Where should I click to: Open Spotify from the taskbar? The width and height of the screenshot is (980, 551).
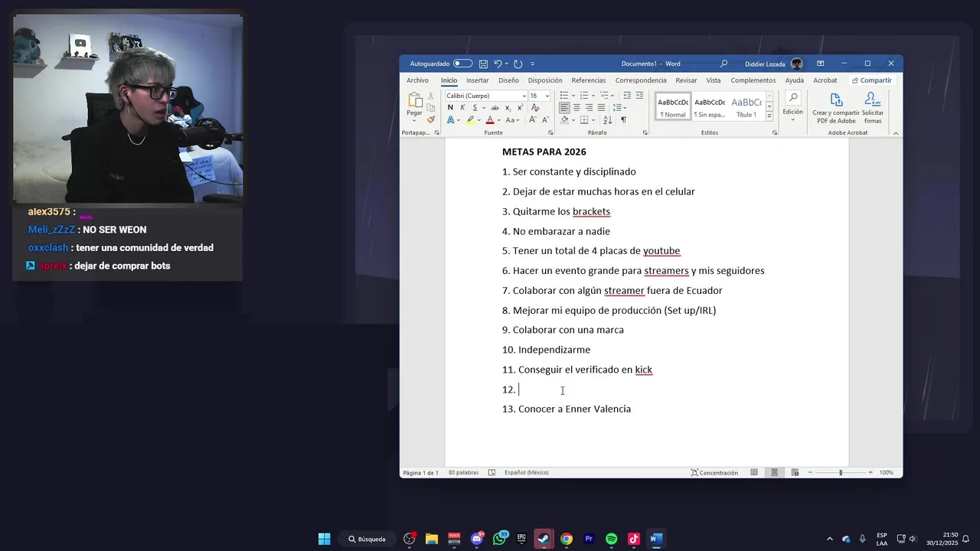coord(611,539)
